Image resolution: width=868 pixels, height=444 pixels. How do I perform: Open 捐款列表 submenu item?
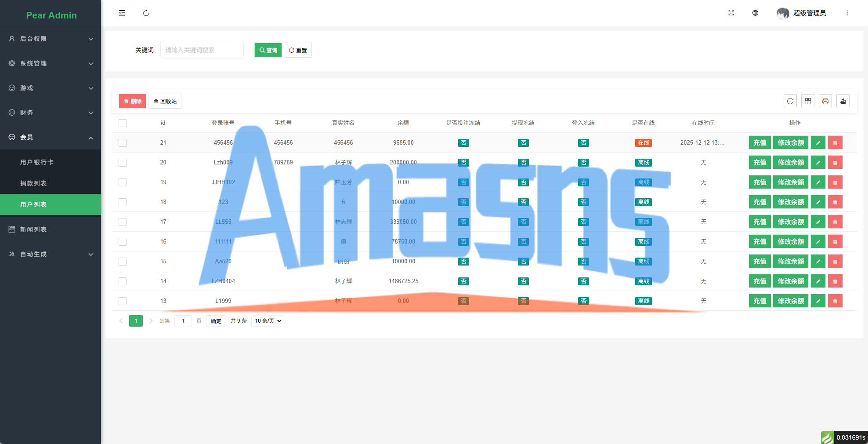click(51, 183)
